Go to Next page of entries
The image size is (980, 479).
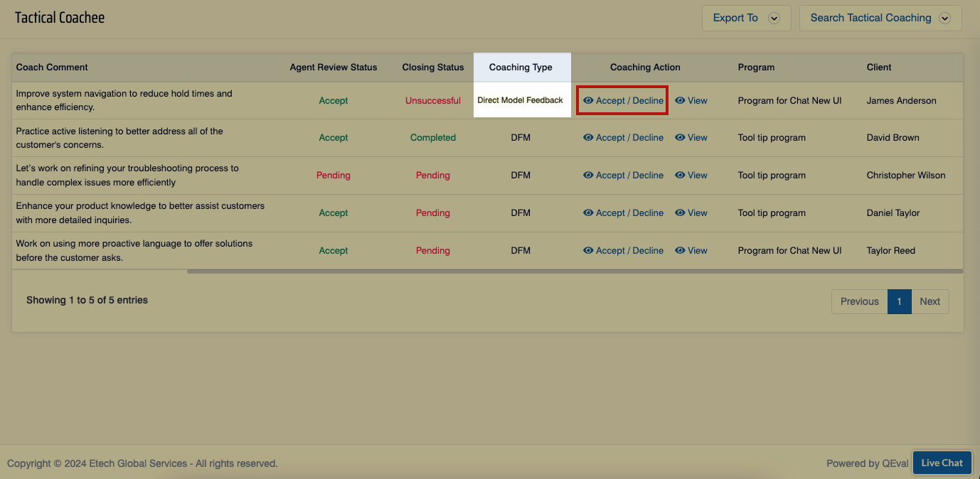930,301
